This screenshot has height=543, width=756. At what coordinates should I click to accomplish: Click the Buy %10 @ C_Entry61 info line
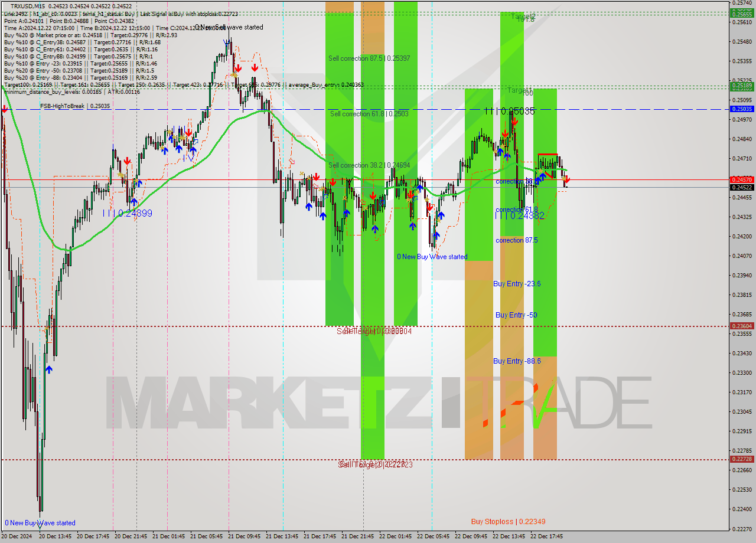(x=80, y=49)
